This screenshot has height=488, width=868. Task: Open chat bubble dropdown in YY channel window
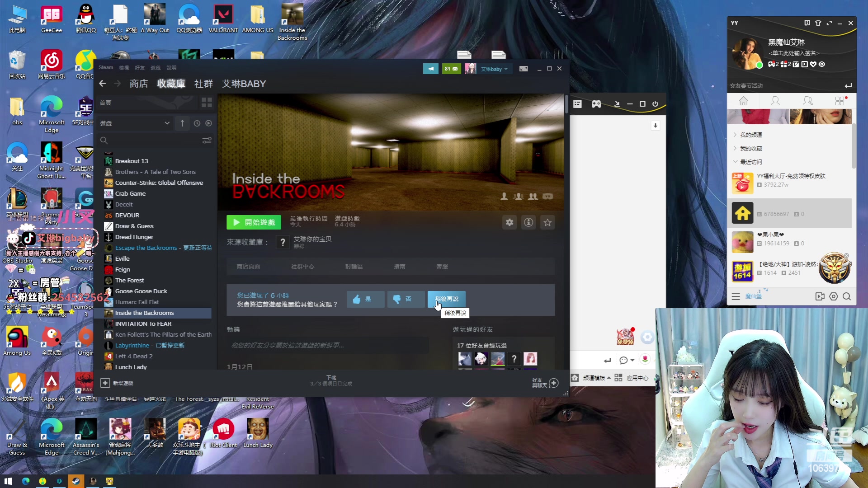pyautogui.click(x=627, y=360)
